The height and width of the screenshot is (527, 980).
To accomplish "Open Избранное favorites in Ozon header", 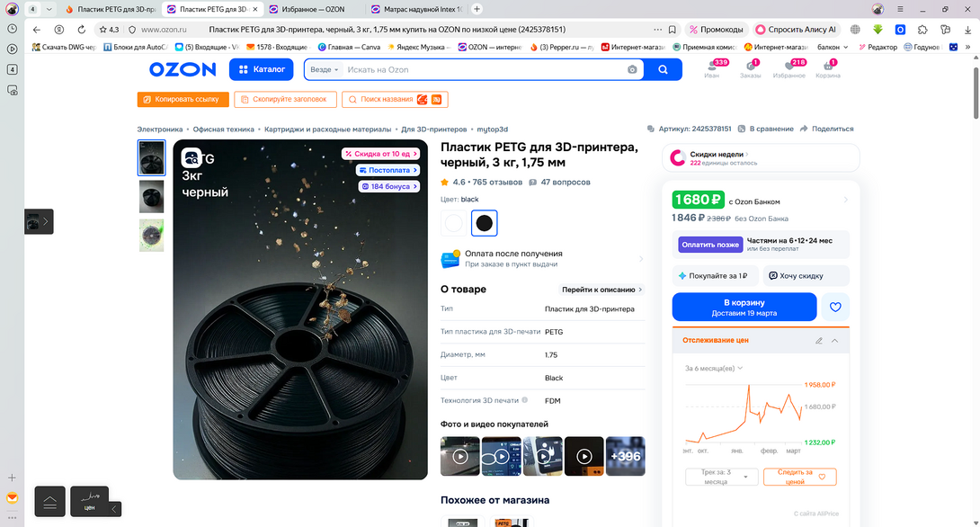I will pyautogui.click(x=788, y=69).
